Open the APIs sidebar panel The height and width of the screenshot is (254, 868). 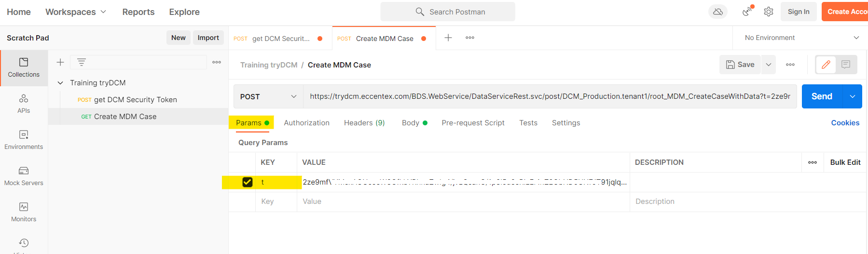(x=24, y=104)
